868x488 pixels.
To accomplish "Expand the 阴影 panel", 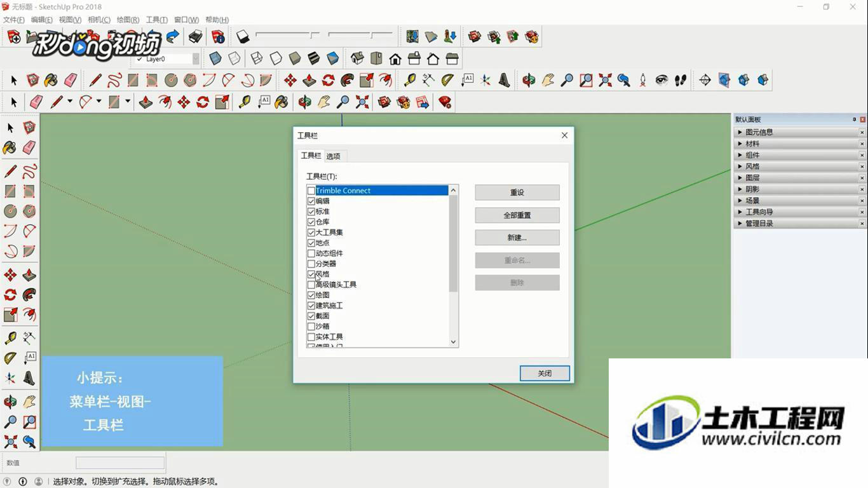I will 740,189.
